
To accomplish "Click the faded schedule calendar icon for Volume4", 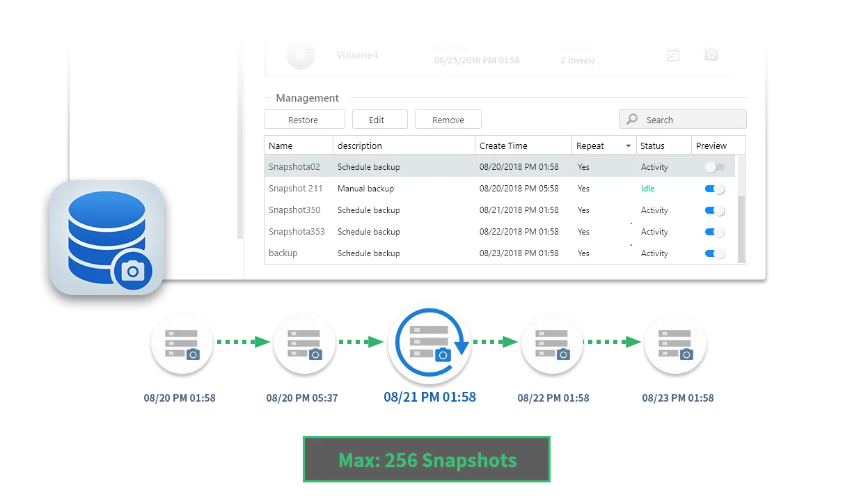I will click(x=673, y=54).
